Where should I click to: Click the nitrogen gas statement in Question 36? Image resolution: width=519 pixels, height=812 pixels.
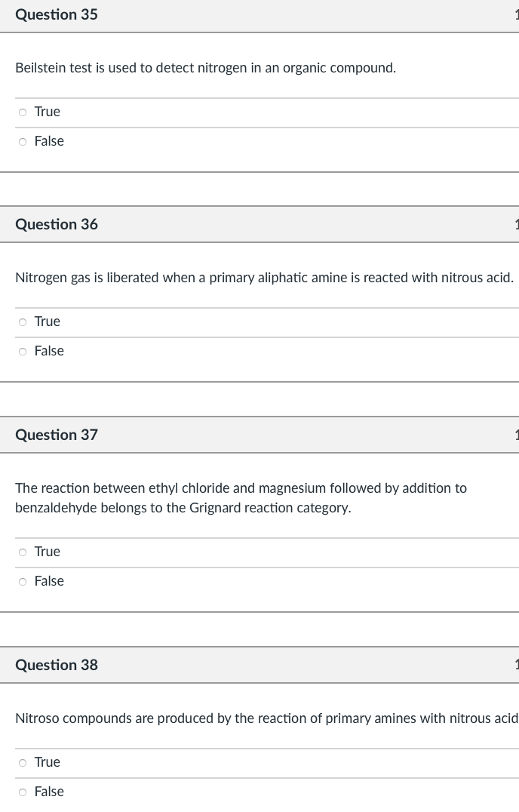263,278
